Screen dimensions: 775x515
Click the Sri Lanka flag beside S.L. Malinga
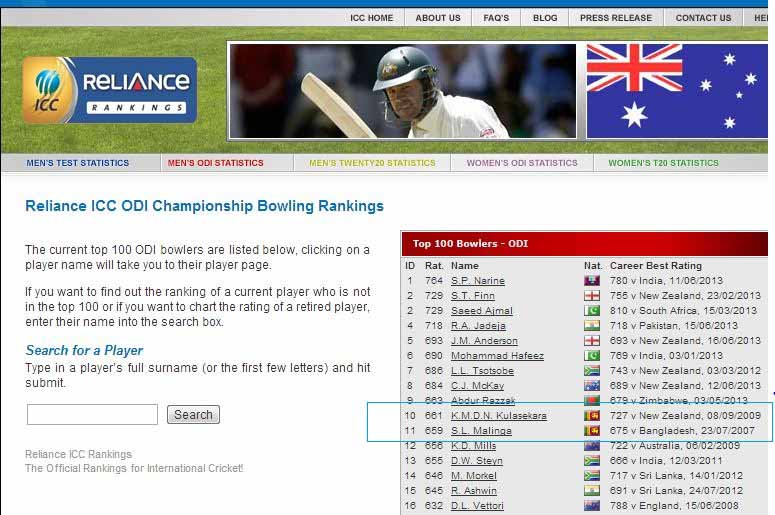click(592, 430)
